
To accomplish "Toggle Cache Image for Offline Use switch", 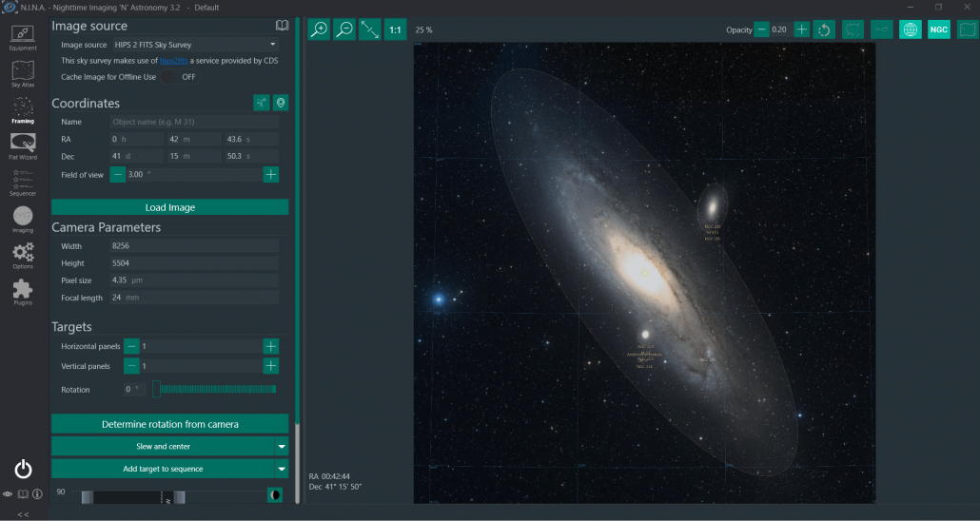I will tap(180, 77).
